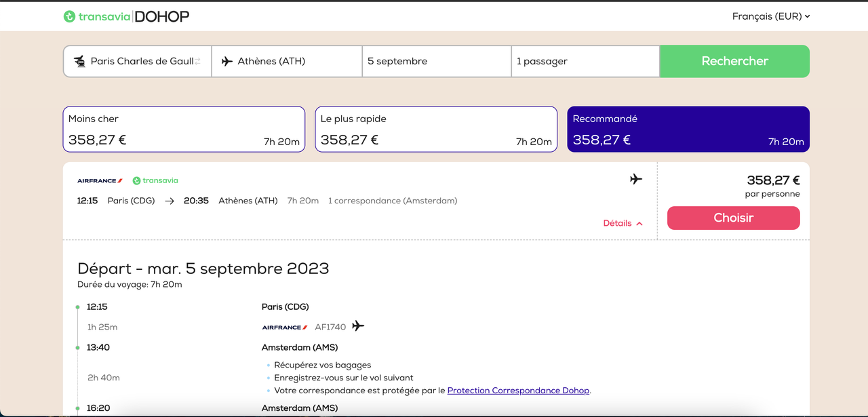Click the Transavia logo in header
This screenshot has width=868, height=417.
[x=96, y=16]
